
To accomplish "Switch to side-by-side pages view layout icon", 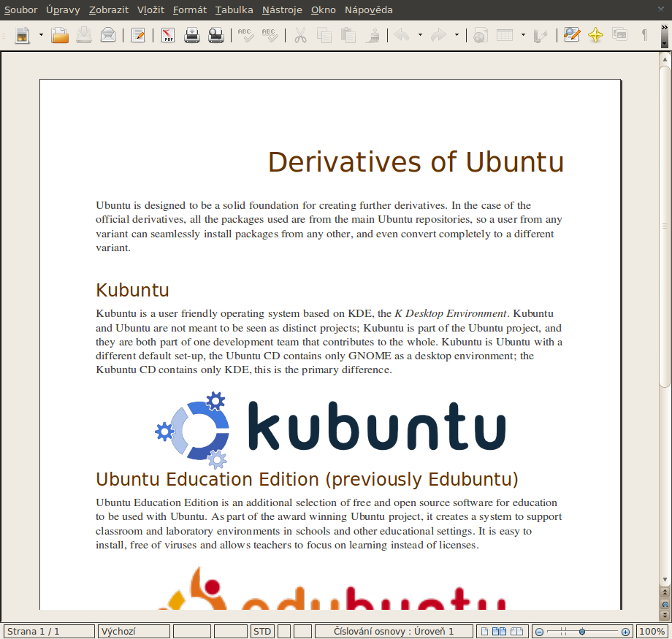I will click(x=500, y=631).
